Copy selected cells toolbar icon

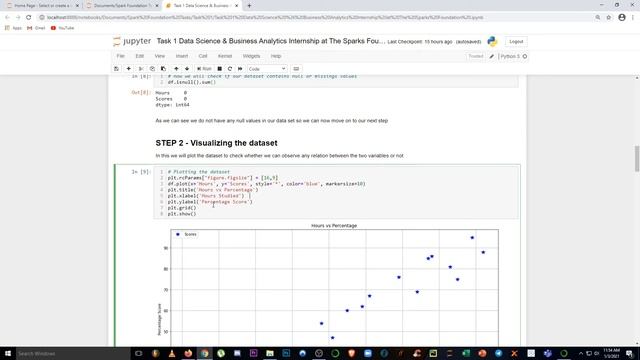coord(152,69)
